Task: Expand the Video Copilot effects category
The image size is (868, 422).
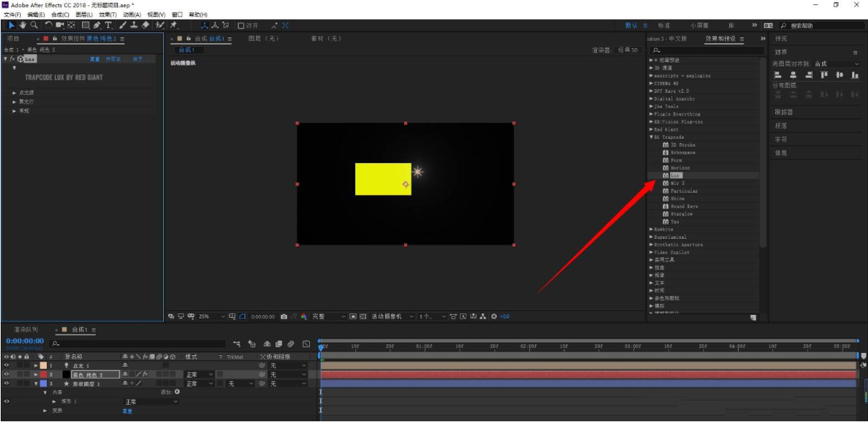Action: pos(652,252)
